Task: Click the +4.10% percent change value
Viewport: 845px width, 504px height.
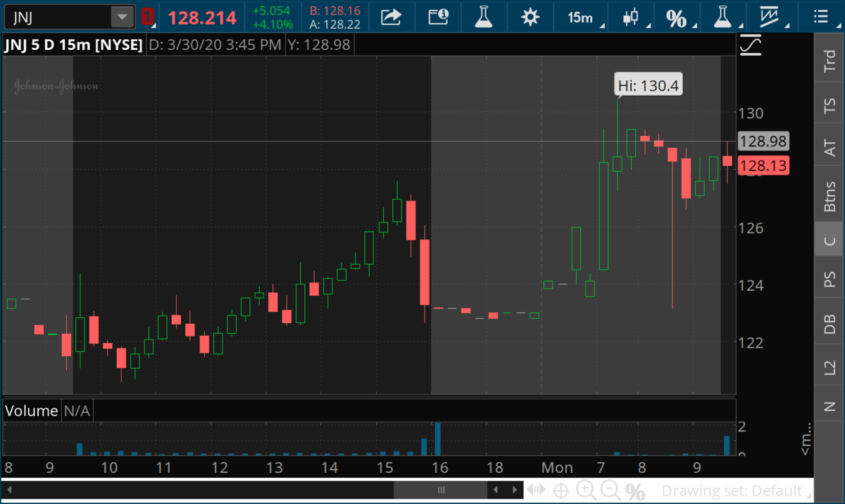Action: tap(272, 24)
